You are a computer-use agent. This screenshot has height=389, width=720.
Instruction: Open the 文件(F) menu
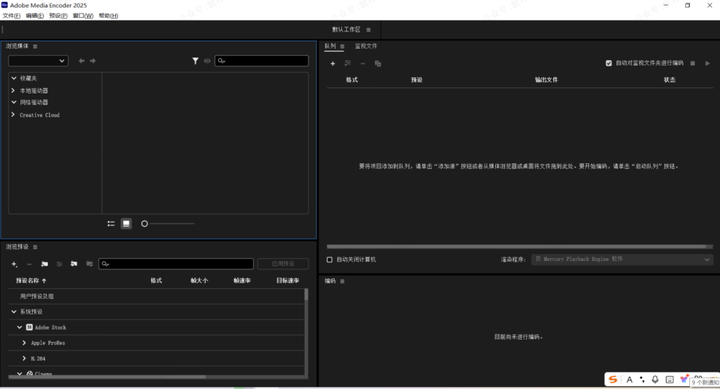pyautogui.click(x=11, y=16)
